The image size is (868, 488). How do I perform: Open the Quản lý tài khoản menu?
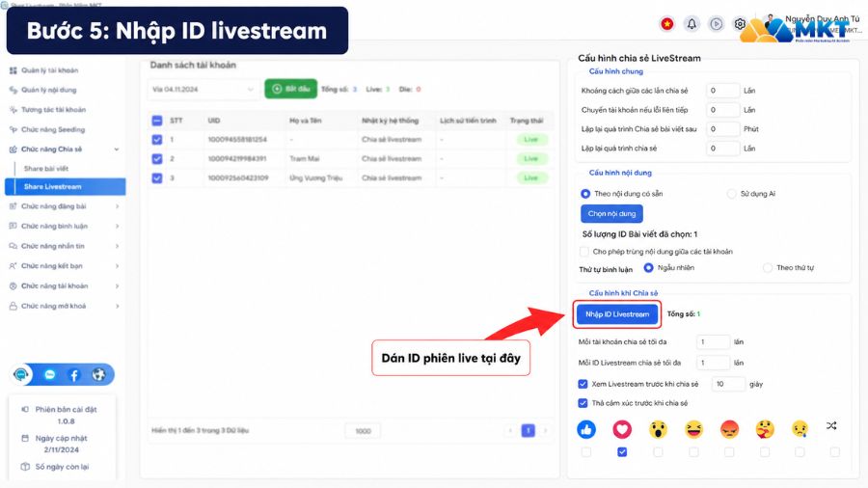(x=50, y=70)
